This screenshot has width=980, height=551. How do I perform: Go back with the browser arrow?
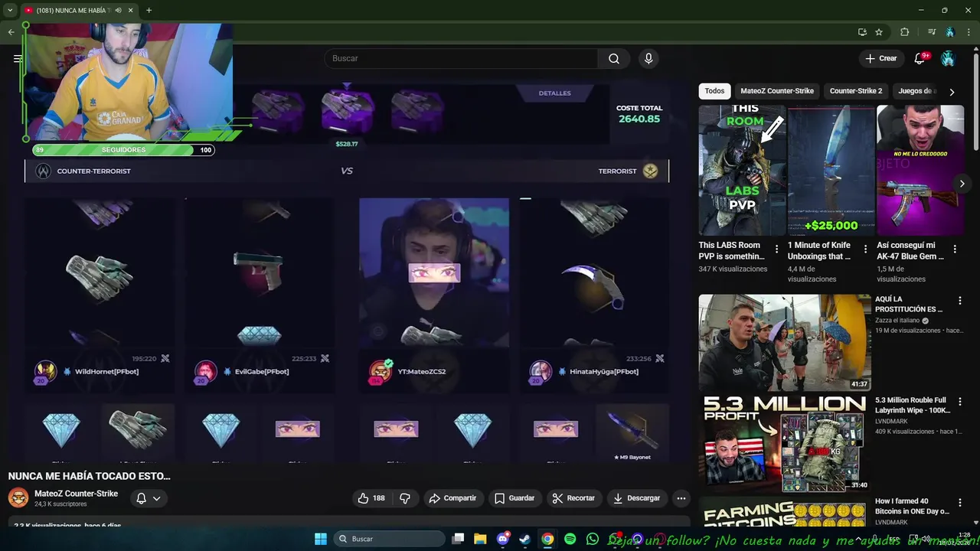[11, 32]
